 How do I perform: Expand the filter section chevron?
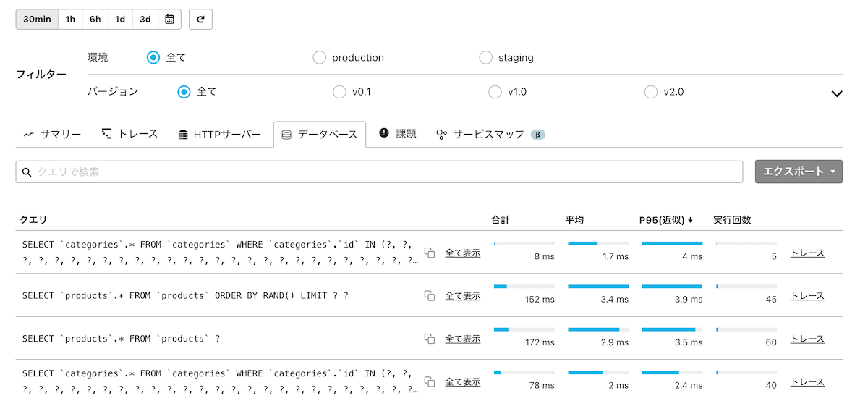click(837, 93)
